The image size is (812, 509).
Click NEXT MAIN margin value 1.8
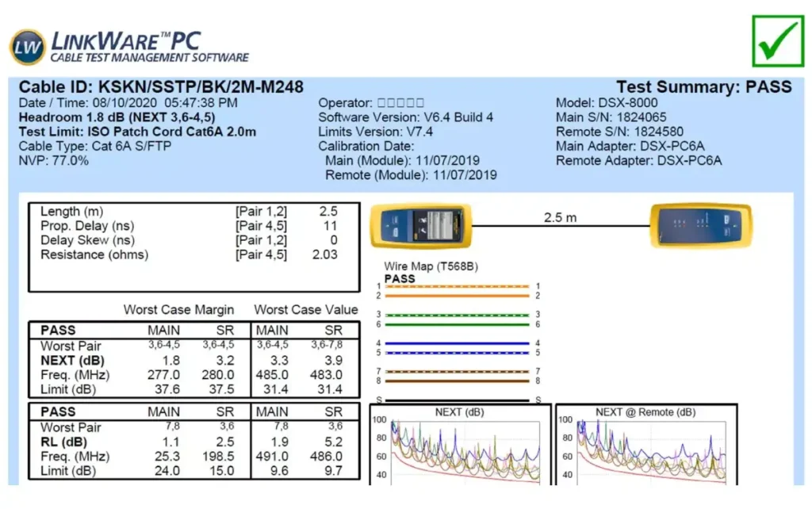click(x=171, y=361)
